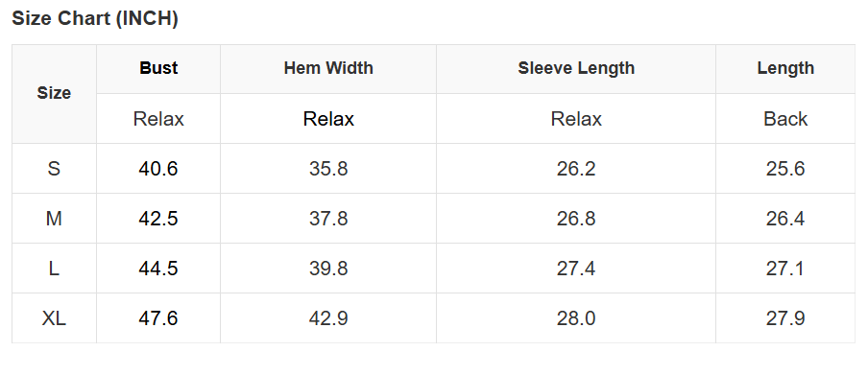Image resolution: width=868 pixels, height=375 pixels.
Task: Click the Bust column header
Action: tap(158, 69)
